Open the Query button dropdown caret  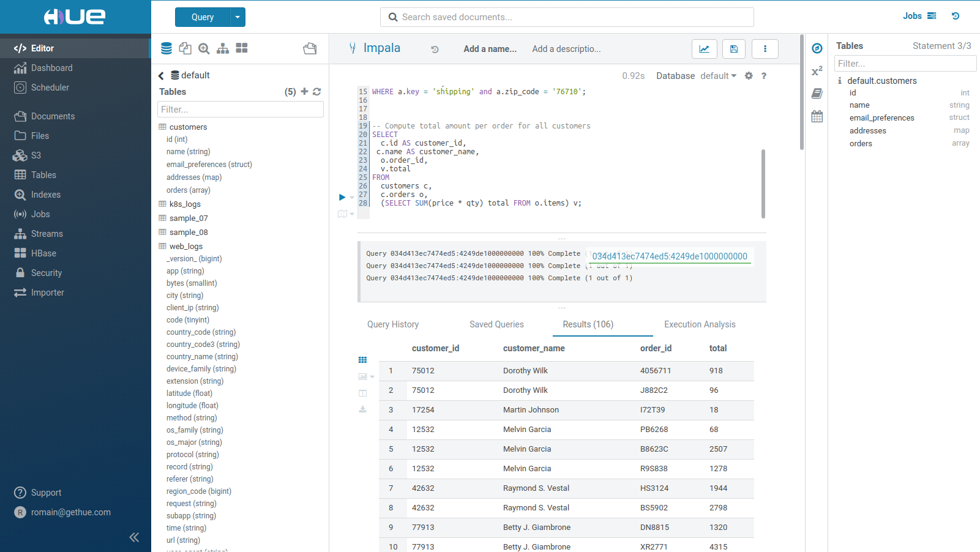pos(238,17)
